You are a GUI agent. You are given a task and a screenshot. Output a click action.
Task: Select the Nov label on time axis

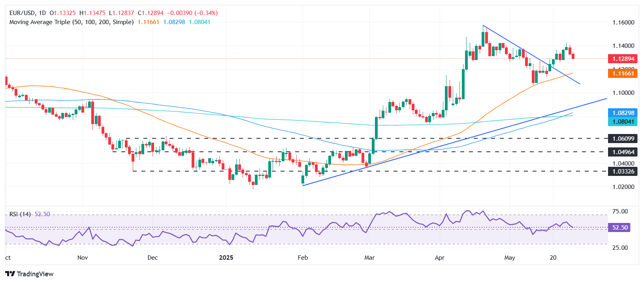(x=83, y=258)
